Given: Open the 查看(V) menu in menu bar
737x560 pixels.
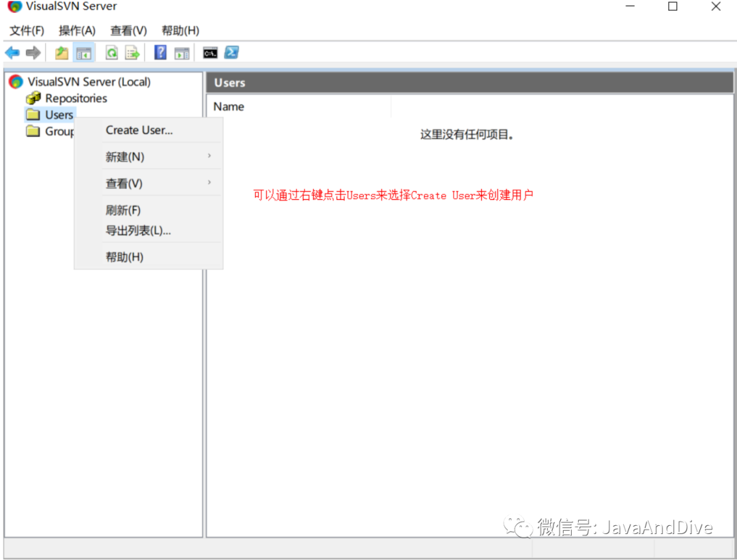Looking at the screenshot, I should pos(128,31).
